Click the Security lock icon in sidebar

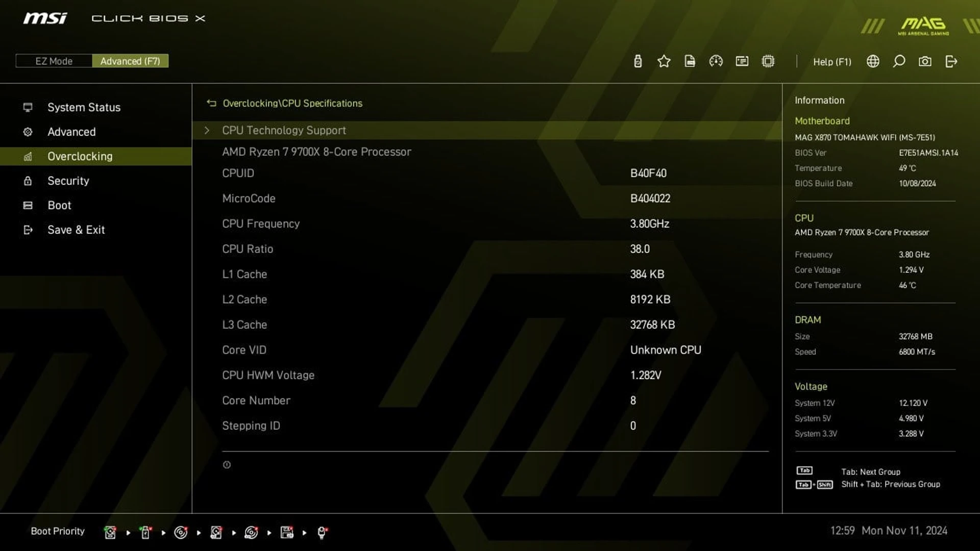click(x=28, y=181)
